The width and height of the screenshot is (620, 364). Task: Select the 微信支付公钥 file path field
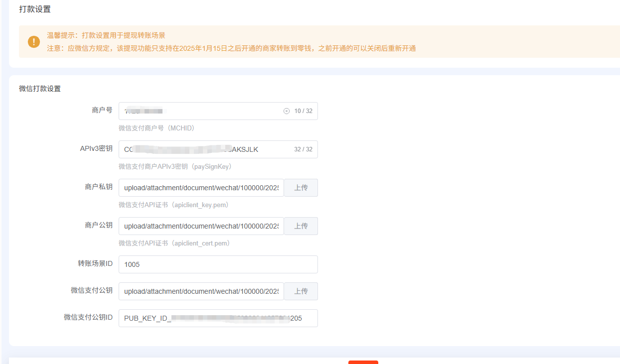(201, 291)
